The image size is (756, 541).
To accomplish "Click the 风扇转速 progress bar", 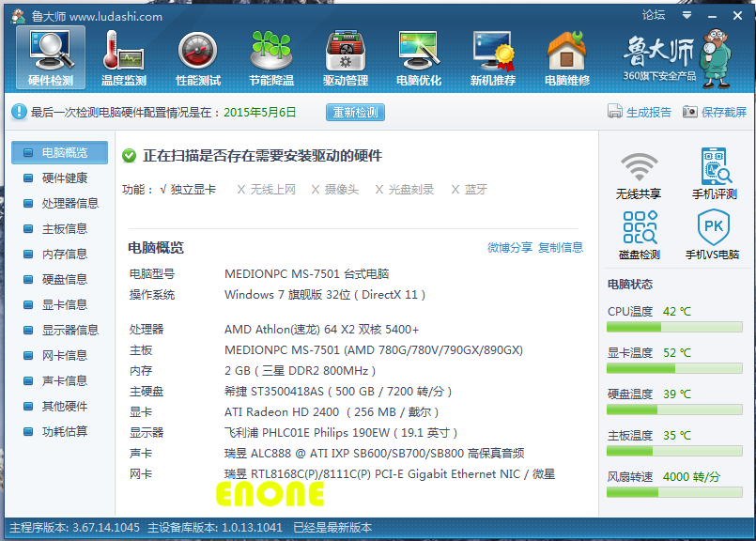I will 674,492.
